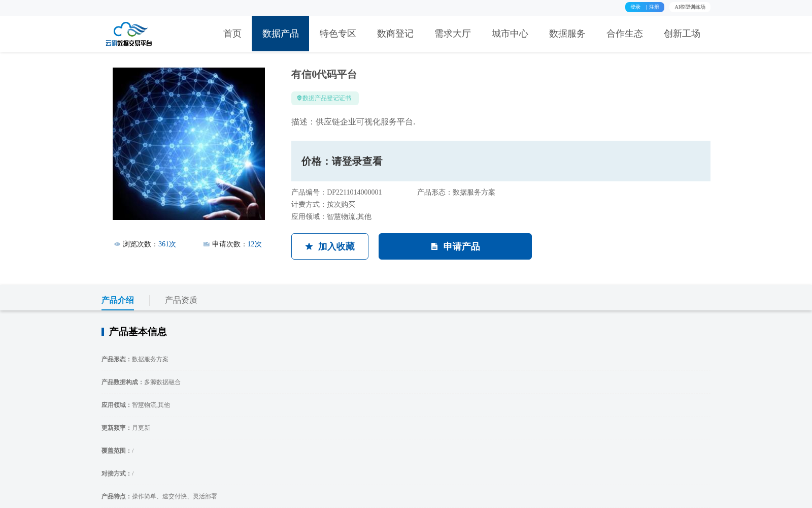Click the 产品基本信息 section heading

[138, 332]
